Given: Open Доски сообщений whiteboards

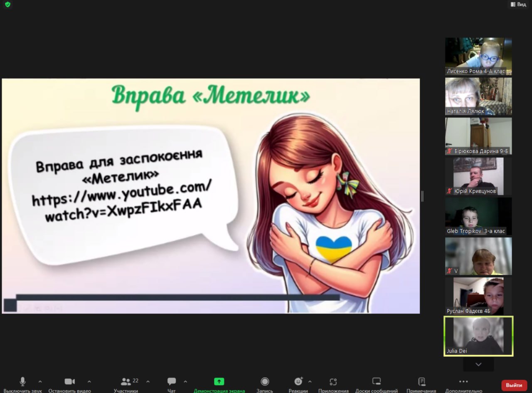Looking at the screenshot, I should (376, 381).
